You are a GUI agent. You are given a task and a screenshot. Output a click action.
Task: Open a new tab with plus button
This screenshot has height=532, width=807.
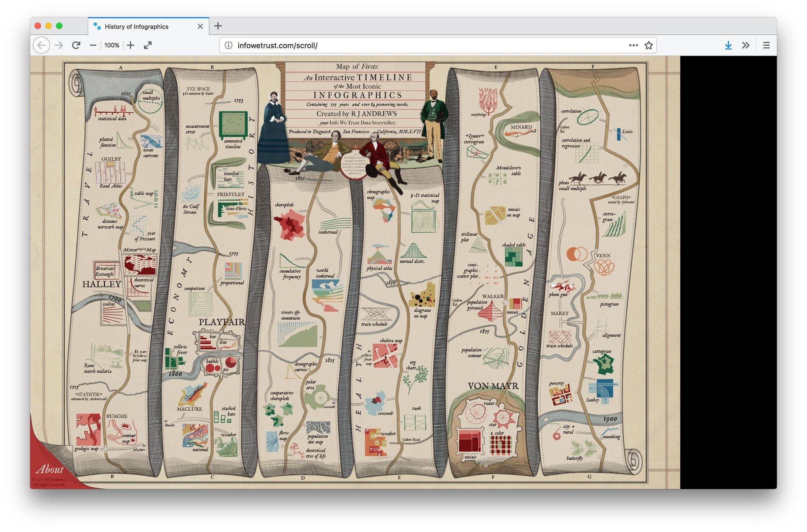(x=218, y=26)
